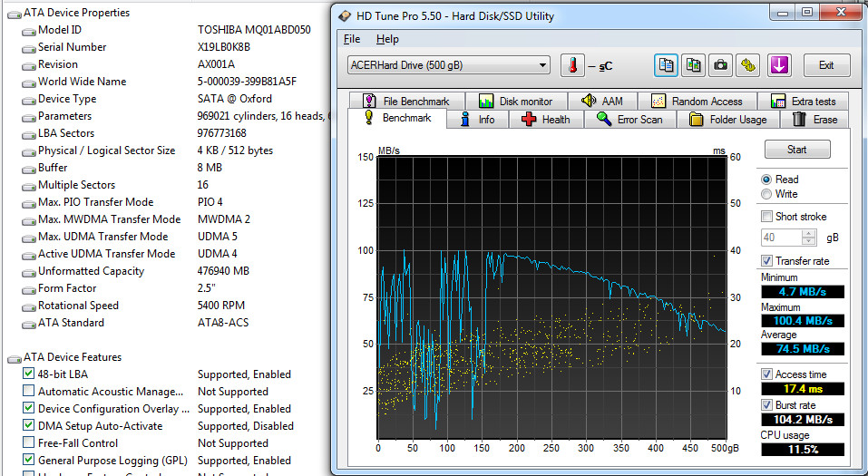Open the Help menu
Image resolution: width=868 pixels, height=476 pixels.
click(x=387, y=39)
